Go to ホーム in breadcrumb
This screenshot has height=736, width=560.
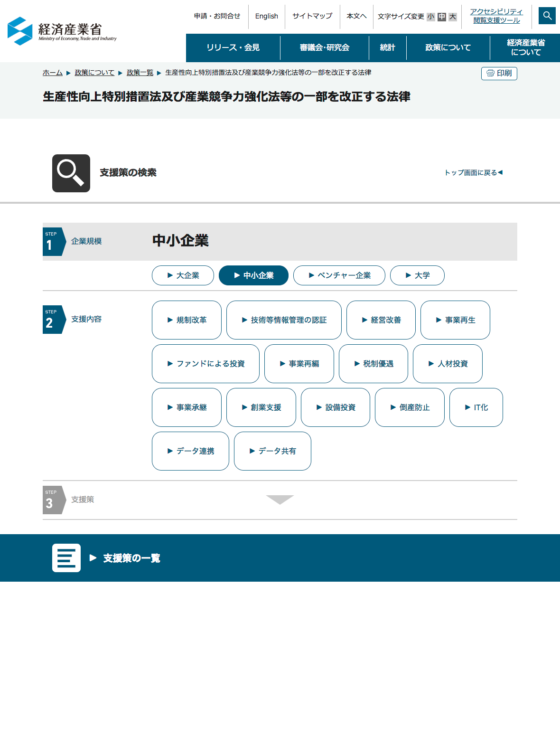coord(53,73)
